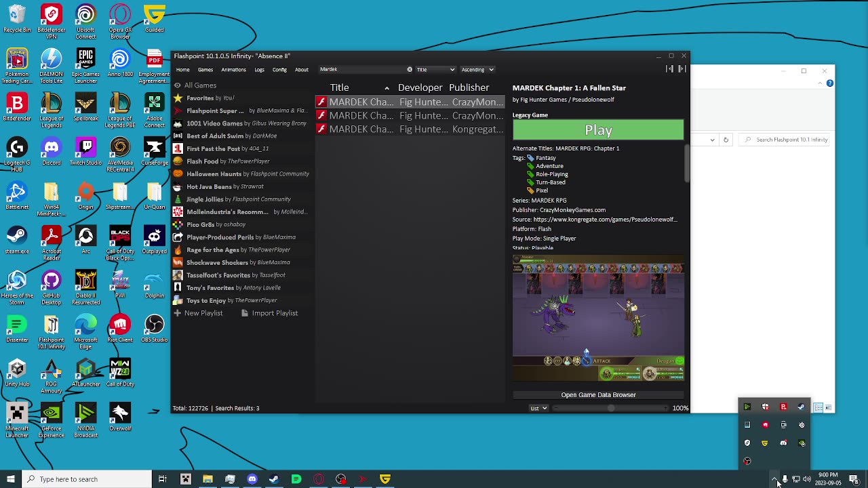Open the Windows Start menu
Screen dimensions: 868x488
(10, 479)
